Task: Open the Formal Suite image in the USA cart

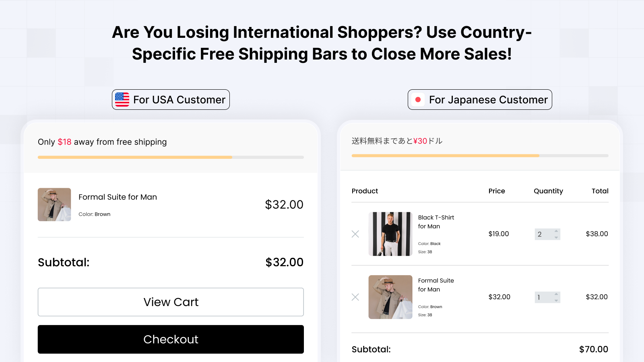Action: pyautogui.click(x=54, y=204)
